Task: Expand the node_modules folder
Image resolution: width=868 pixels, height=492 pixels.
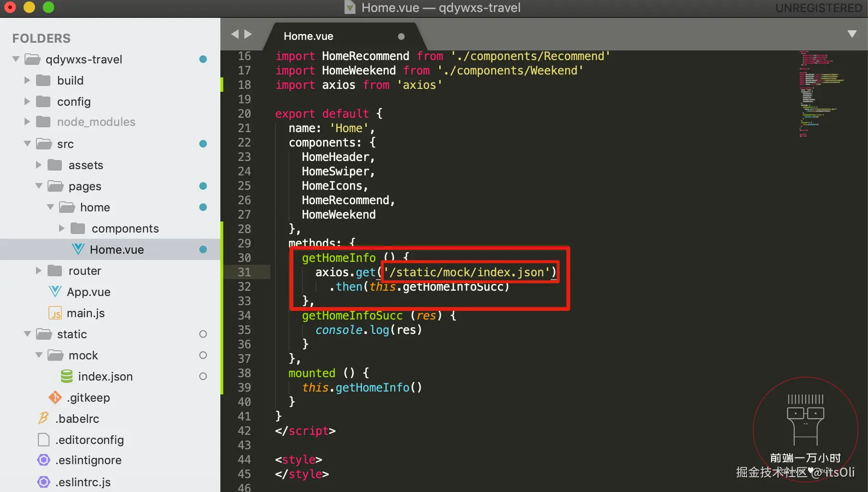Action: (x=27, y=122)
